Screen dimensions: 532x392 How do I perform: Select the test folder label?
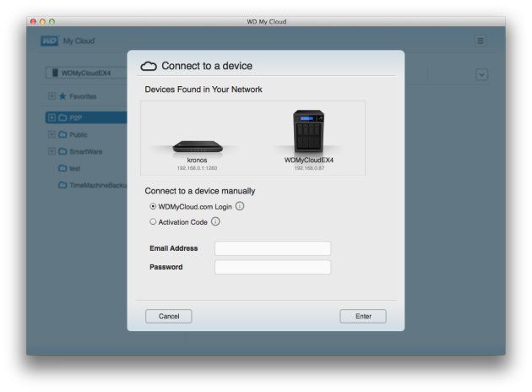tap(75, 168)
